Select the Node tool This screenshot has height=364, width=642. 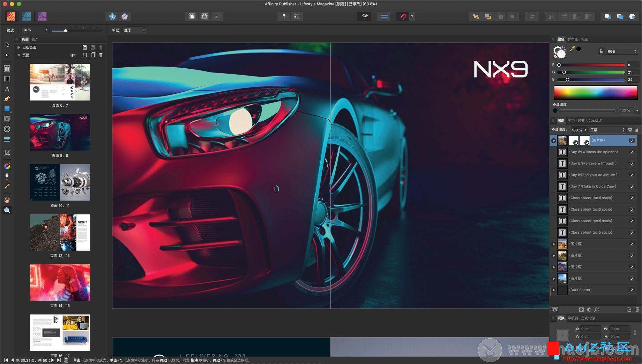[7, 55]
